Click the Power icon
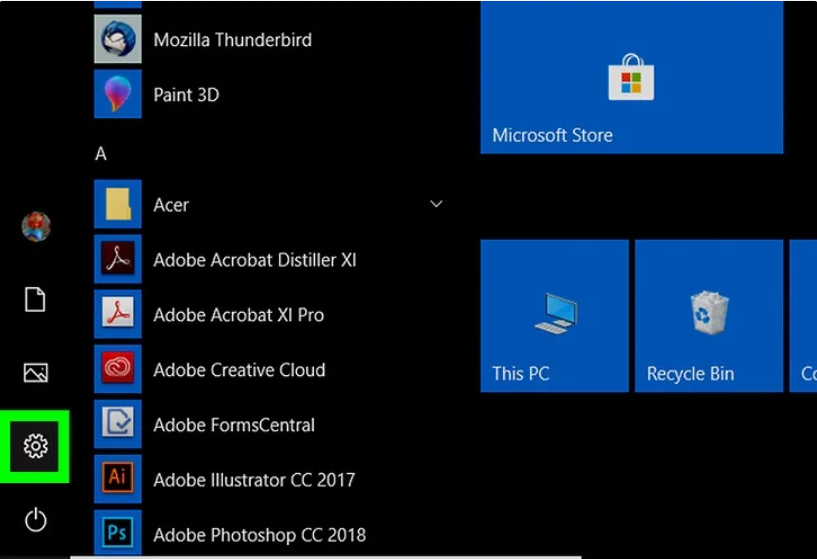817x559 pixels. [x=35, y=519]
